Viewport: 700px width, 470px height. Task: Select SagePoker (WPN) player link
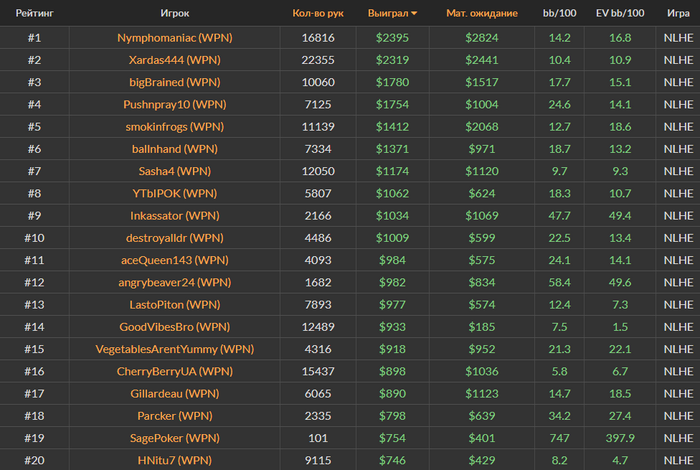[175, 438]
